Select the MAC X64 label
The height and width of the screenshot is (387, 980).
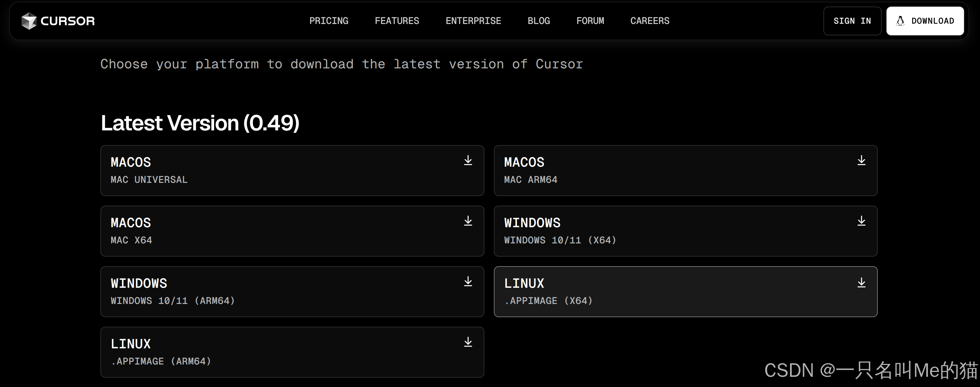click(131, 240)
